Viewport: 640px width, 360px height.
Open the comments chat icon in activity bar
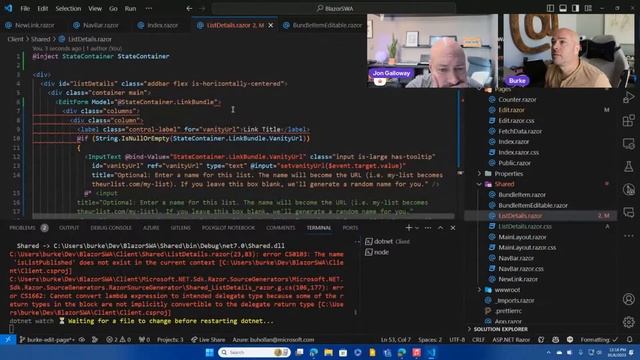coord(629,212)
